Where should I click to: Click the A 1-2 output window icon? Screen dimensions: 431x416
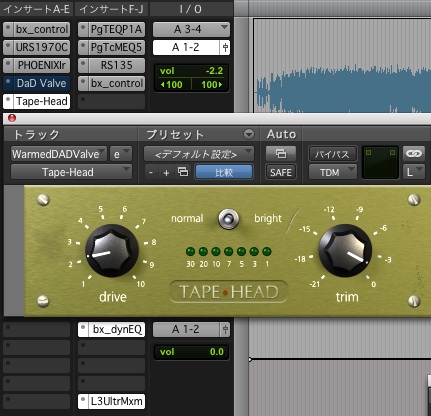pos(225,47)
